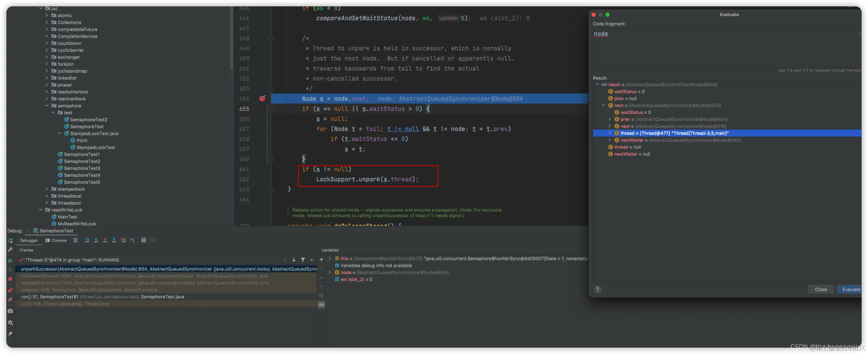Open Evaluate Expression from the debug toolbar
Image resolution: width=868 pixels, height=354 pixels.
tap(144, 240)
